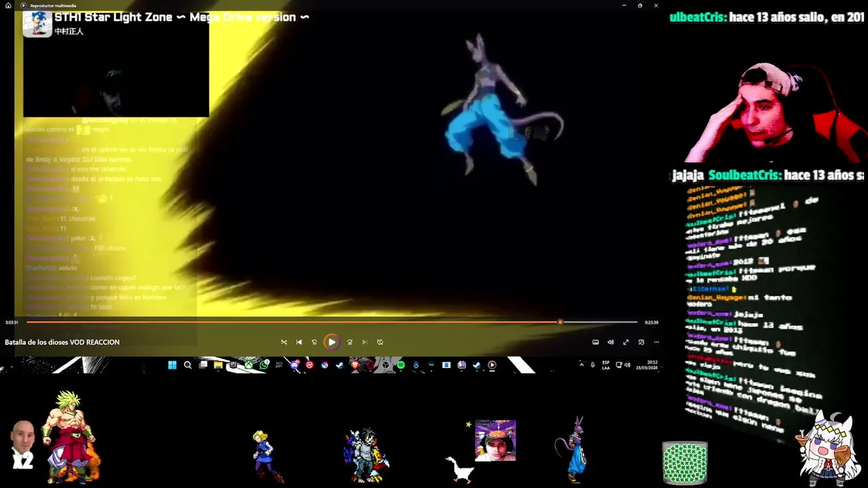Click the Sonic album art thumbnail
The height and width of the screenshot is (488, 868).
tap(37, 23)
